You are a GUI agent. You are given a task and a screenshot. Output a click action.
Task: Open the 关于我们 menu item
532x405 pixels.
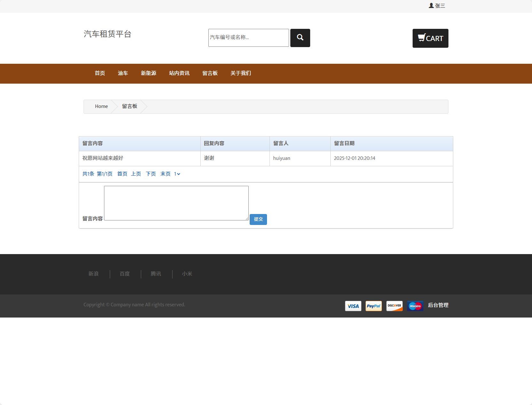coord(240,73)
